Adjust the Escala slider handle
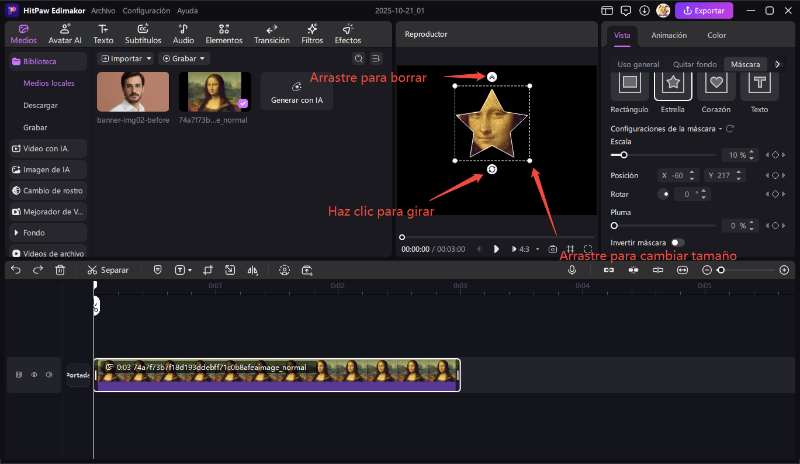 coord(623,155)
